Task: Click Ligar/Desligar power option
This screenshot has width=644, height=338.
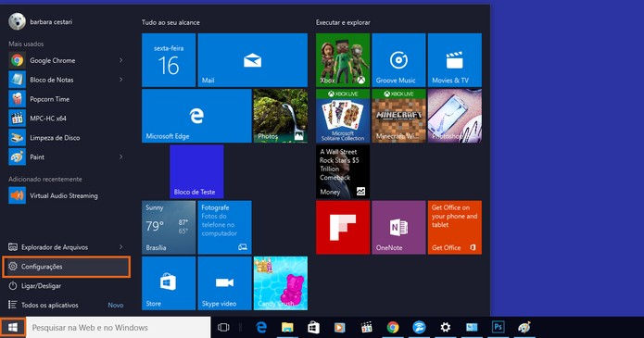Action: click(66, 286)
